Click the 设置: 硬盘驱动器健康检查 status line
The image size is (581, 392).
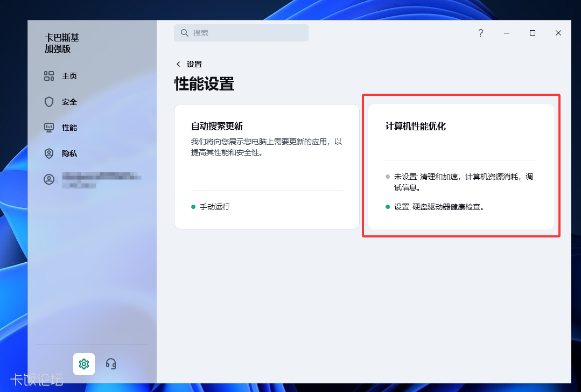click(x=439, y=207)
